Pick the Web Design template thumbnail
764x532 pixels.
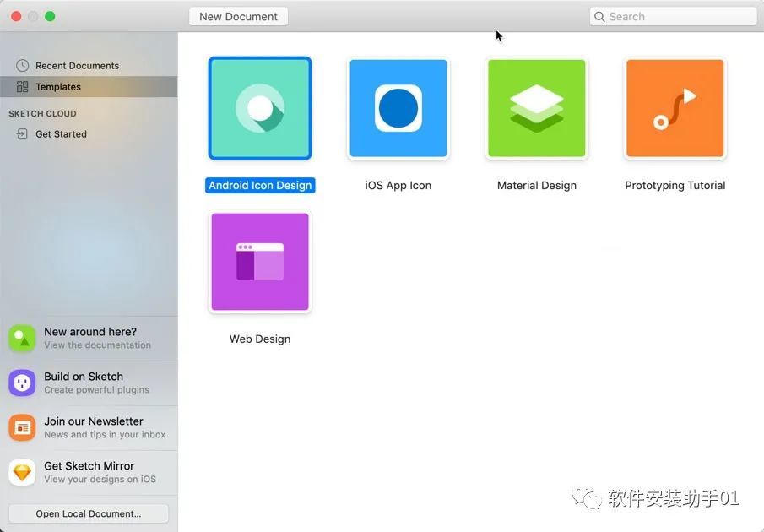tap(260, 262)
